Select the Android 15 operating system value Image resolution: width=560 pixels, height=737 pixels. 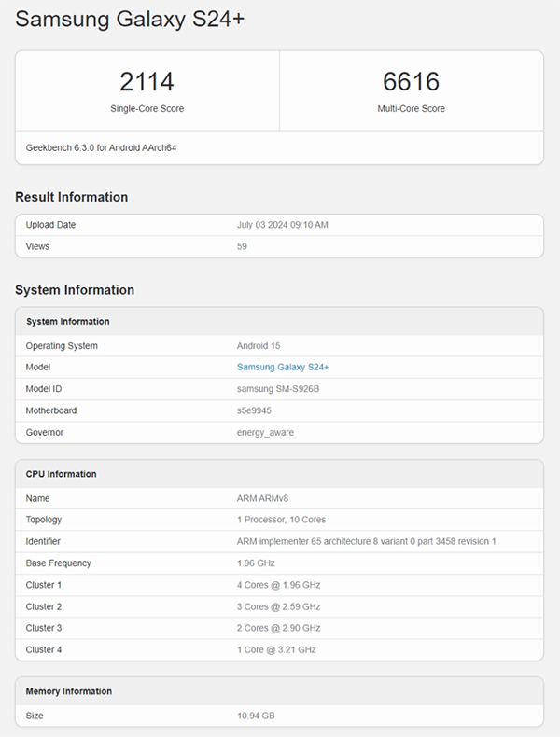pyautogui.click(x=259, y=346)
